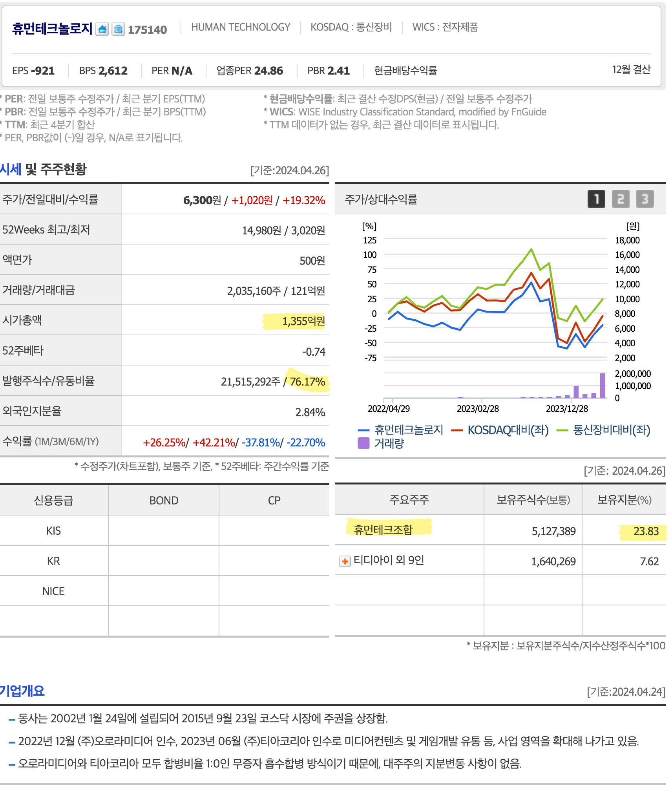Click the +26.25% one-month return
This screenshot has height=786, width=672.
(x=164, y=442)
